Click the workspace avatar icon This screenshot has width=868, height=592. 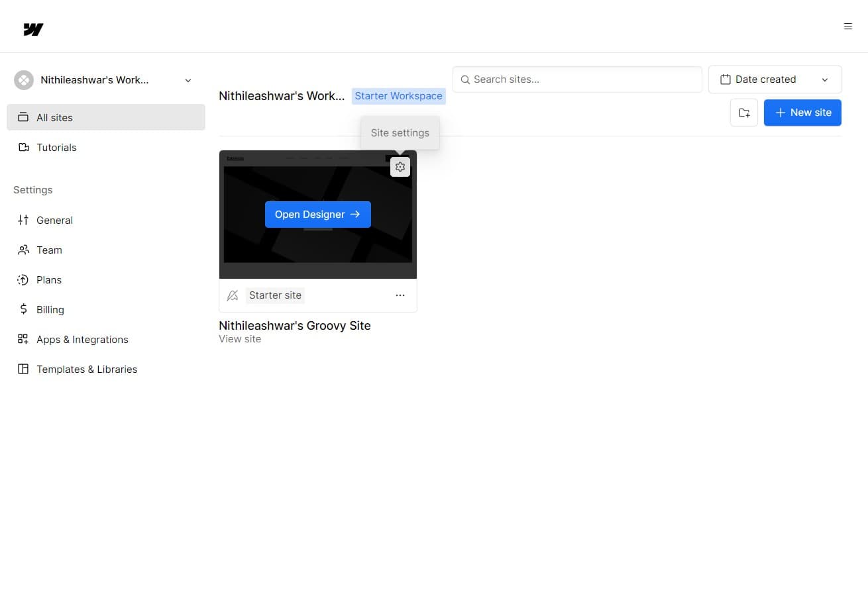coord(24,80)
